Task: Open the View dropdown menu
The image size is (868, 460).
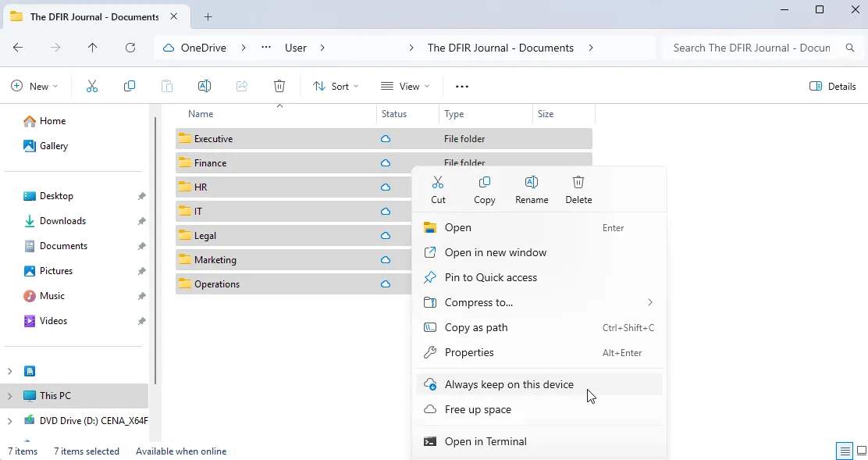Action: (x=405, y=86)
